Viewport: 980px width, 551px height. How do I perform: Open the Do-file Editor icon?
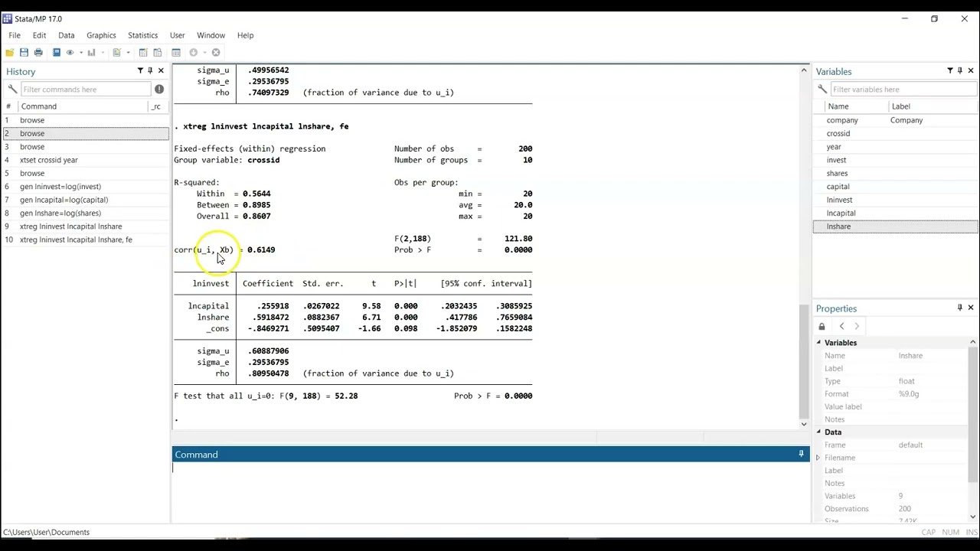coord(117,52)
